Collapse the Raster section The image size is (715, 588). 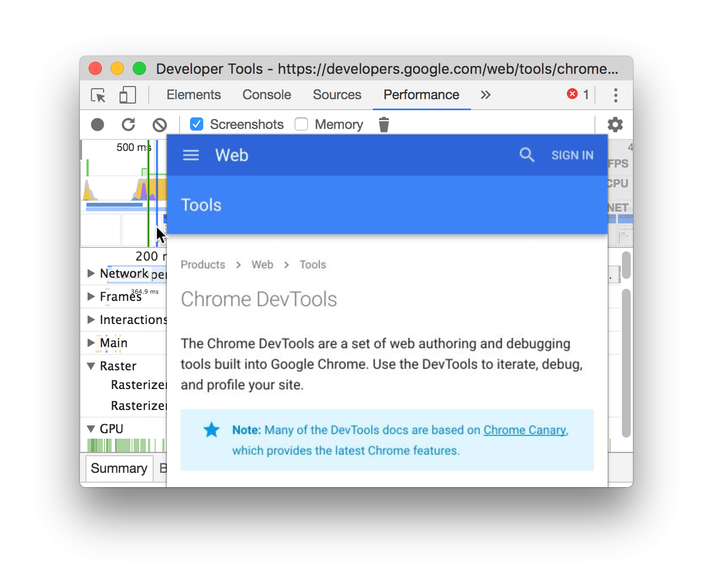coord(91,366)
